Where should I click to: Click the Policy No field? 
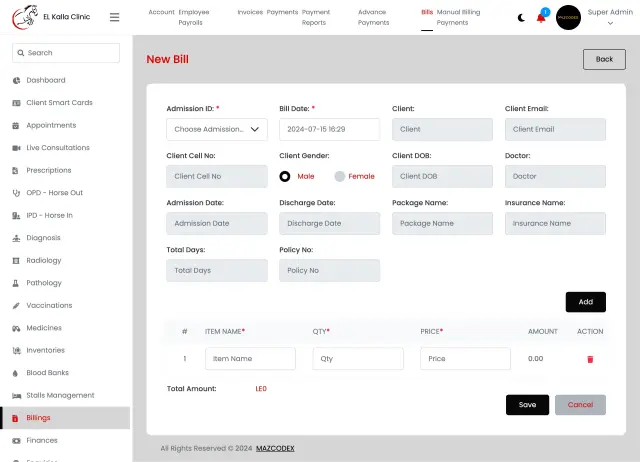(329, 271)
